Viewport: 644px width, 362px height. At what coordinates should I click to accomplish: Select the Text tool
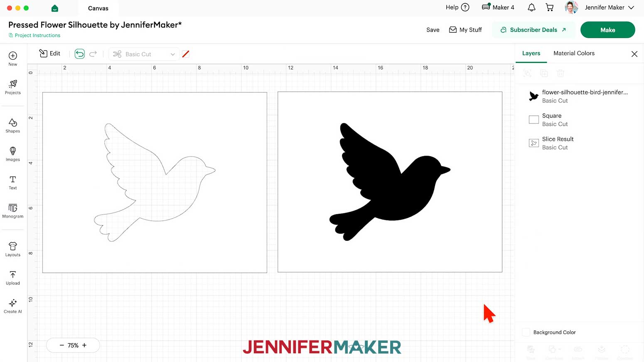[x=13, y=182]
